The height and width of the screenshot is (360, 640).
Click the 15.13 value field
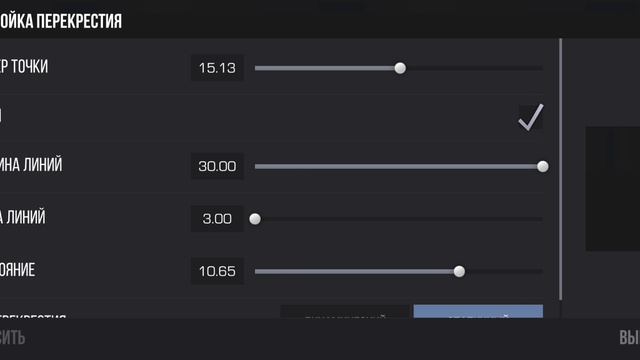coord(217,67)
